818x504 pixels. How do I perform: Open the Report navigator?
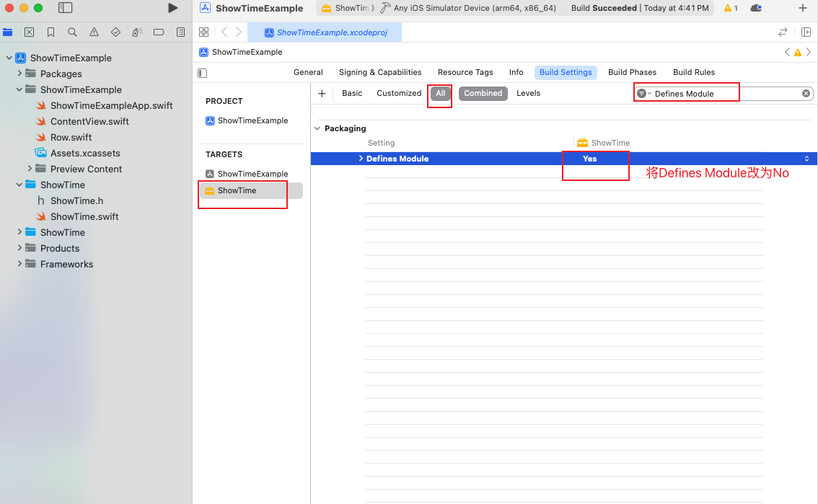coord(180,32)
